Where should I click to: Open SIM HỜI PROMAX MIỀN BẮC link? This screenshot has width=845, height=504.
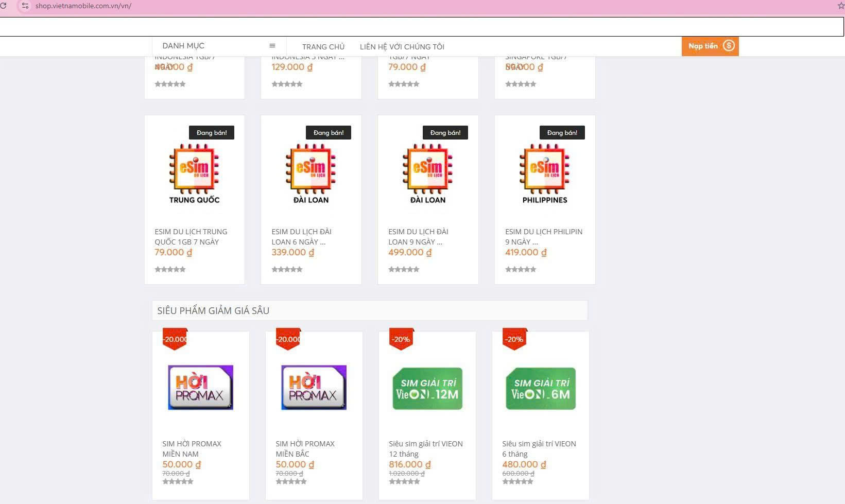pyautogui.click(x=305, y=449)
